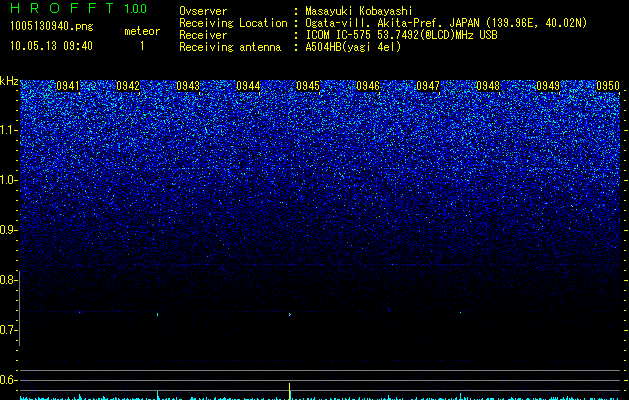Click the A504HB(yagi 4el) antenna text
Screen dimensions: 629x400
click(353, 47)
